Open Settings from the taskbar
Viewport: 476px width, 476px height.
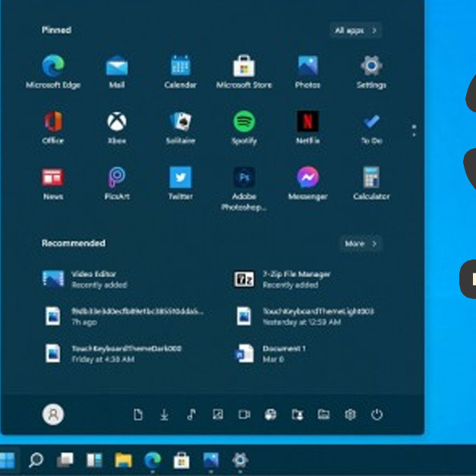[240, 460]
